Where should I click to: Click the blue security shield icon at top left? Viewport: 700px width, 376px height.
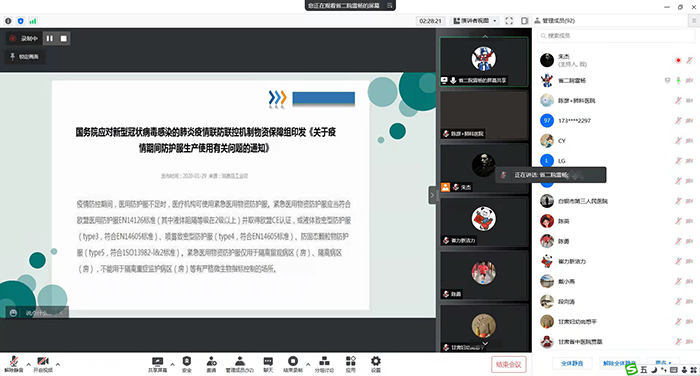pyautogui.click(x=21, y=21)
